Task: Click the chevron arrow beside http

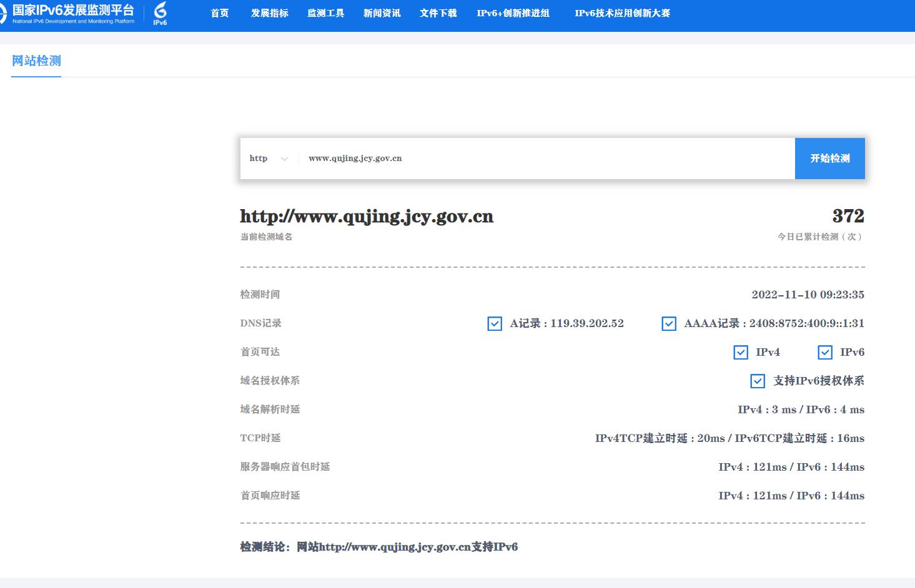Action: point(285,159)
